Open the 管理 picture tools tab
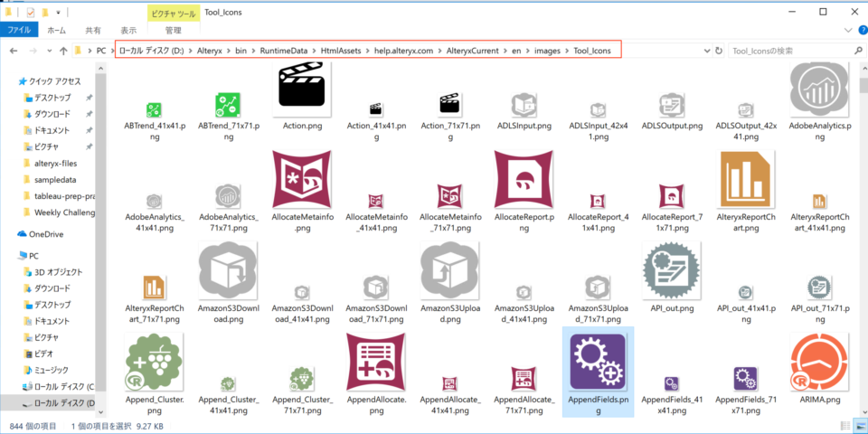 tap(173, 30)
